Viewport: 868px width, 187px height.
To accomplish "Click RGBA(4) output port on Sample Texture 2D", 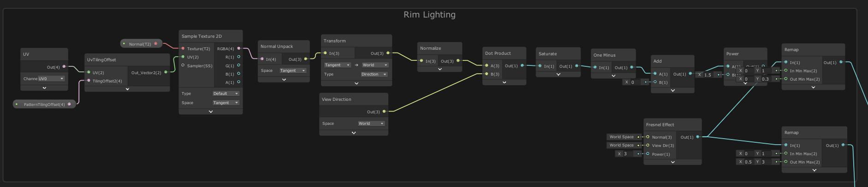I will 238,48.
